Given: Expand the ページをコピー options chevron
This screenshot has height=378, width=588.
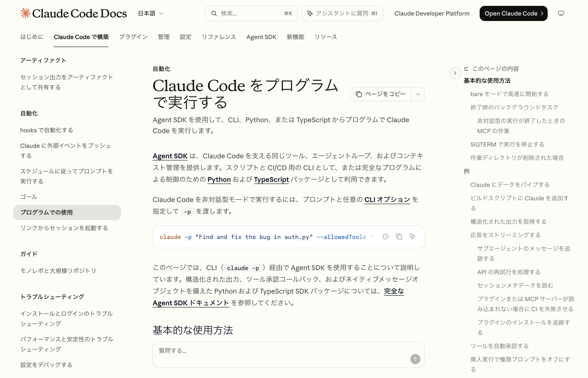Looking at the screenshot, I should click(x=418, y=94).
